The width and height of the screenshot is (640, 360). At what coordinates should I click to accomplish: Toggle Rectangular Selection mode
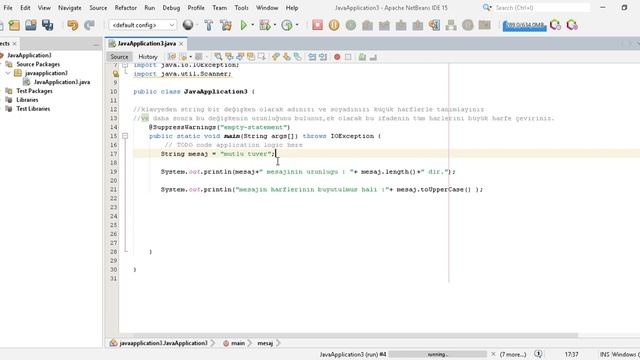(261, 57)
